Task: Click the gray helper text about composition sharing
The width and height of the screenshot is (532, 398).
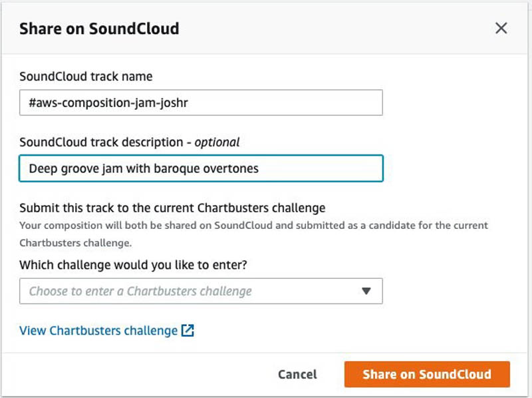Action: [x=253, y=234]
